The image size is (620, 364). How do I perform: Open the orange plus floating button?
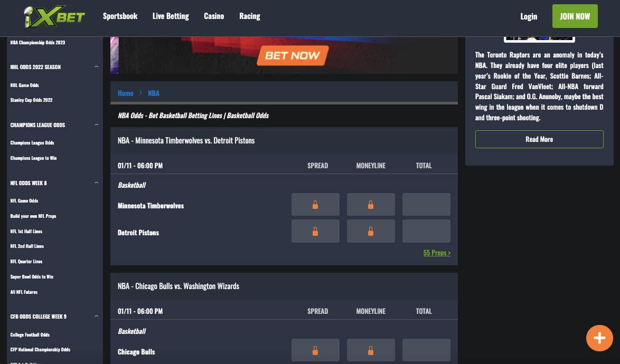[x=599, y=338]
